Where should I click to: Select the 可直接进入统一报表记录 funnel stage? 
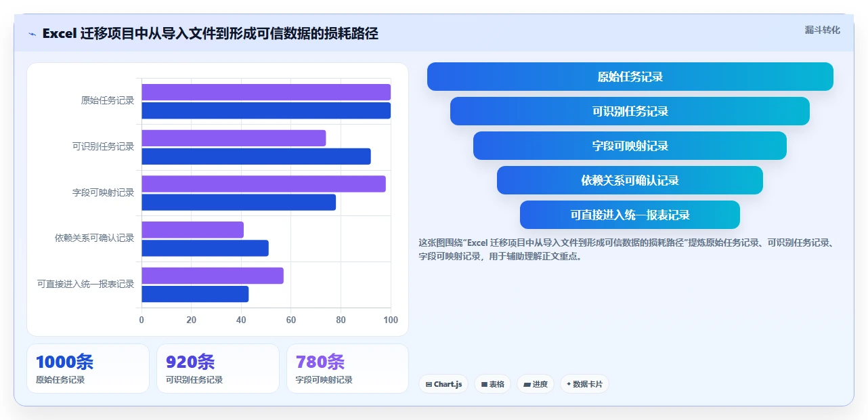pyautogui.click(x=630, y=215)
